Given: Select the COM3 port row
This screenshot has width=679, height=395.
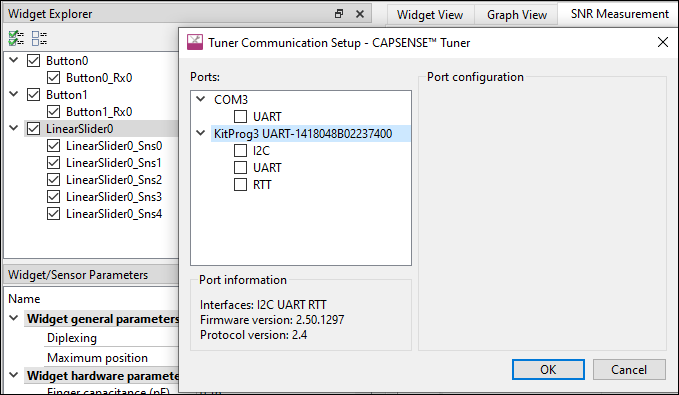Looking at the screenshot, I should tap(231, 100).
